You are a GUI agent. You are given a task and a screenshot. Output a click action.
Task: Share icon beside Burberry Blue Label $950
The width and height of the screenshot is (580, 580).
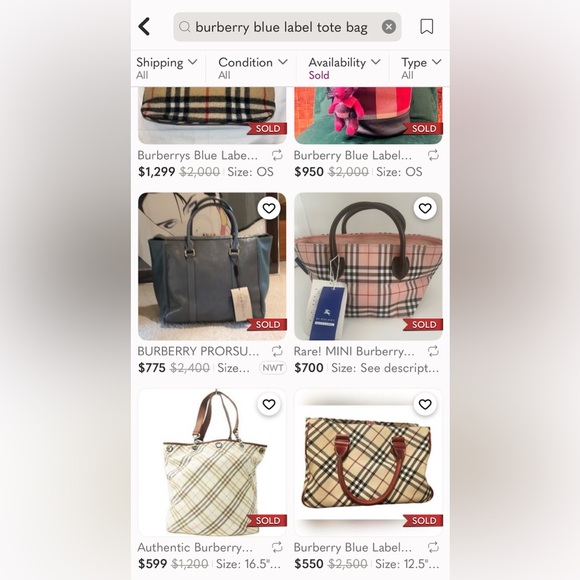tap(433, 155)
